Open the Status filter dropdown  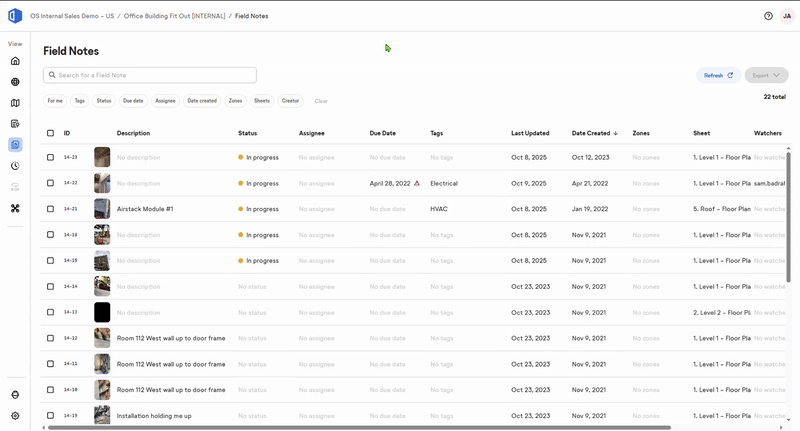pyautogui.click(x=104, y=101)
